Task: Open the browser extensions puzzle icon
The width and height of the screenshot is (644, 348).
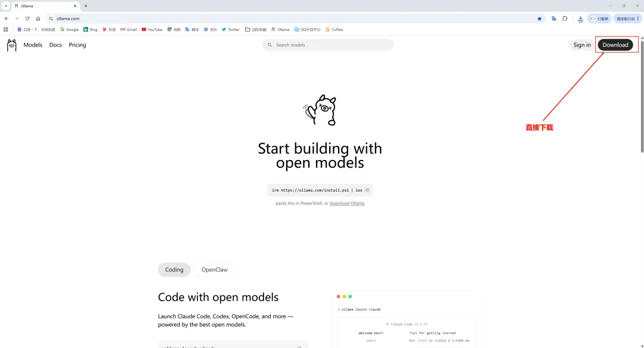Action: tap(565, 19)
